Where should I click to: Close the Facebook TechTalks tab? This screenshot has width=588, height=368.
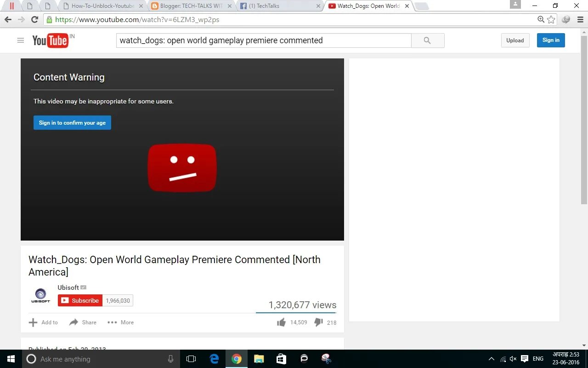pyautogui.click(x=318, y=6)
